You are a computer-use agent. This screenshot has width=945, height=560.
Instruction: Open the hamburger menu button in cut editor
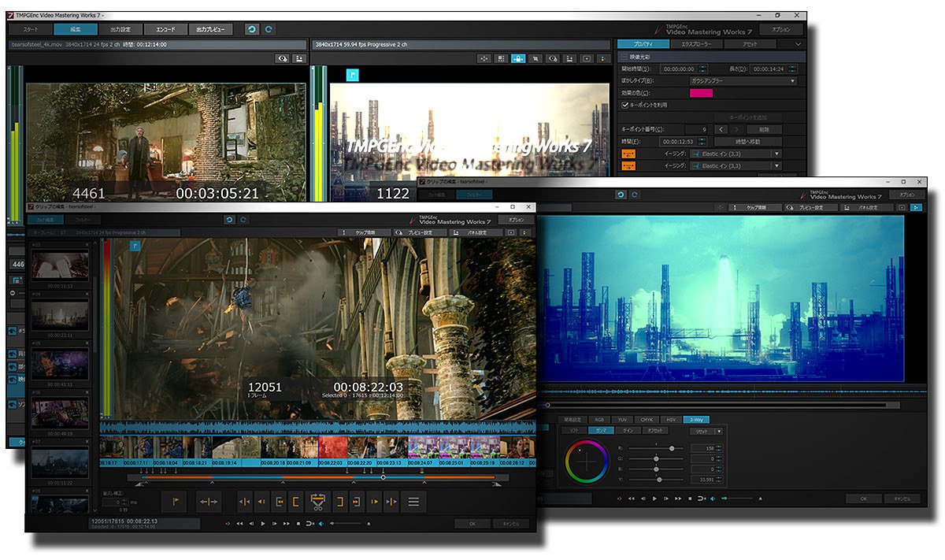click(x=413, y=501)
